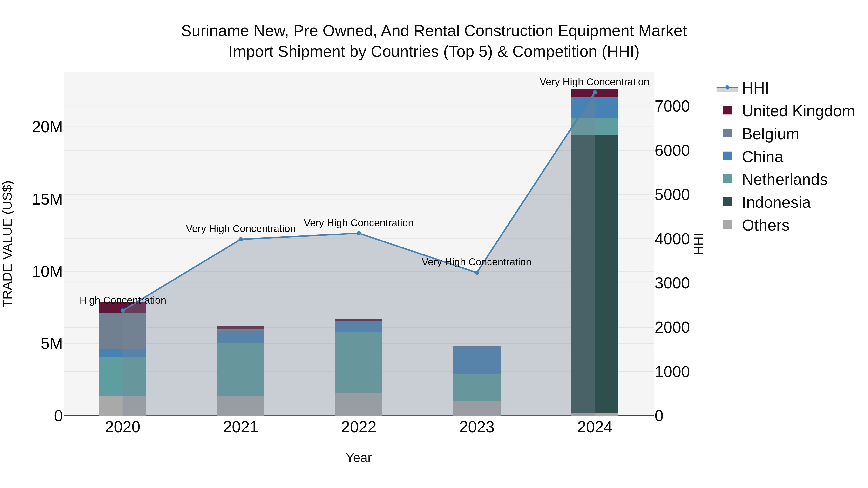The width and height of the screenshot is (868, 488).
Task: Click the Indonesia dark green legend swatch
Action: pos(727,202)
